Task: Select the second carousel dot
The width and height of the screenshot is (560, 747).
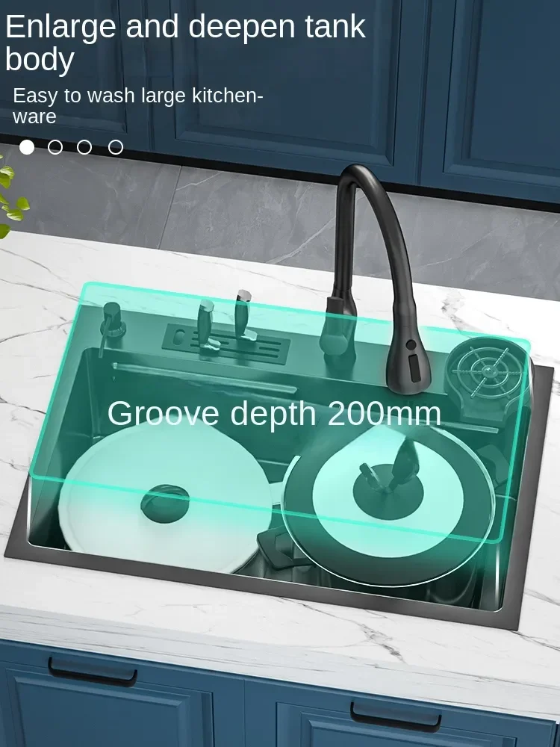Action: click(x=55, y=147)
